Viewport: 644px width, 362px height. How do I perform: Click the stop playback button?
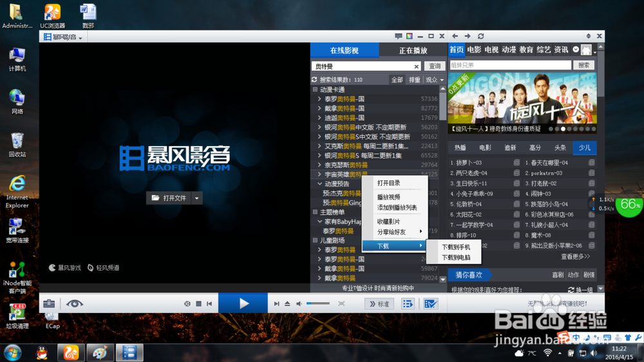[x=199, y=303]
